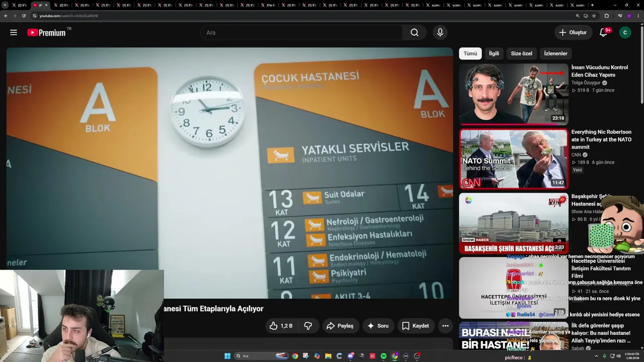Click the Windows taskbar search box
Image resolution: width=644 pixels, height=362 pixels.
[x=262, y=356]
